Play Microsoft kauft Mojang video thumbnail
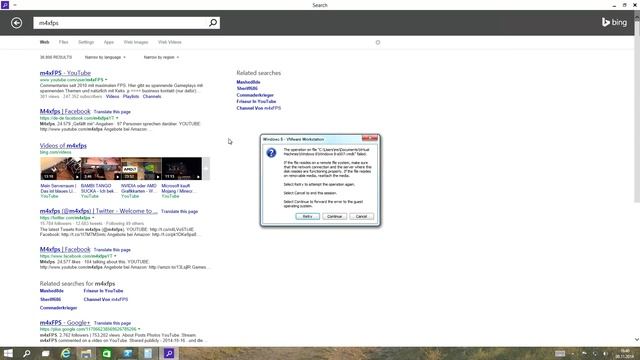 (x=181, y=169)
